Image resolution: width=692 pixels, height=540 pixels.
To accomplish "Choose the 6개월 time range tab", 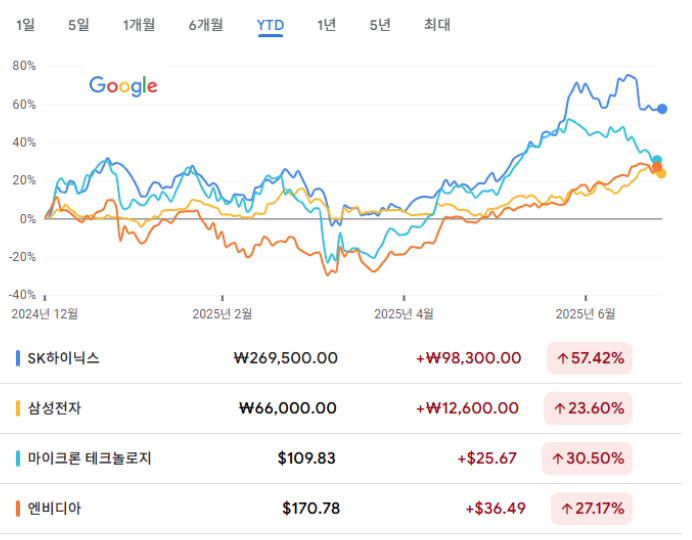I will coord(206,25).
